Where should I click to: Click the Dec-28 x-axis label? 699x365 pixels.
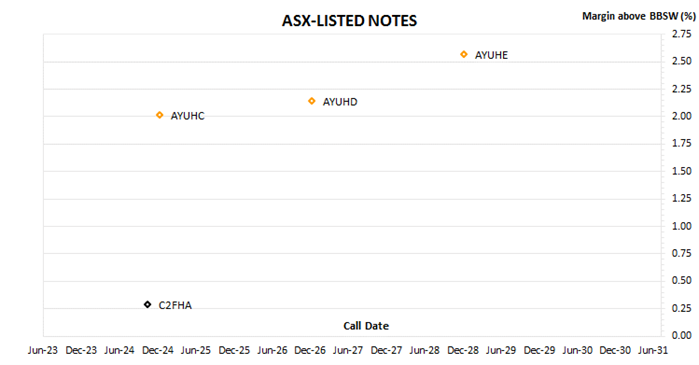463,350
